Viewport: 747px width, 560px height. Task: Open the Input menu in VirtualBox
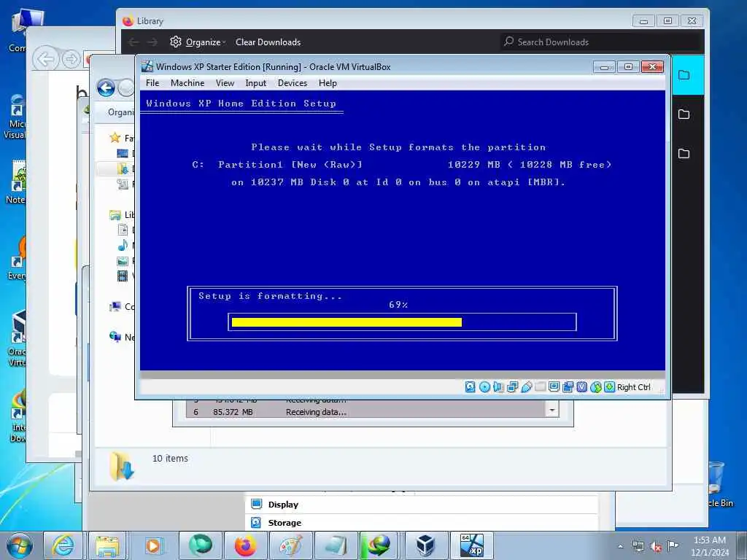[x=256, y=83]
